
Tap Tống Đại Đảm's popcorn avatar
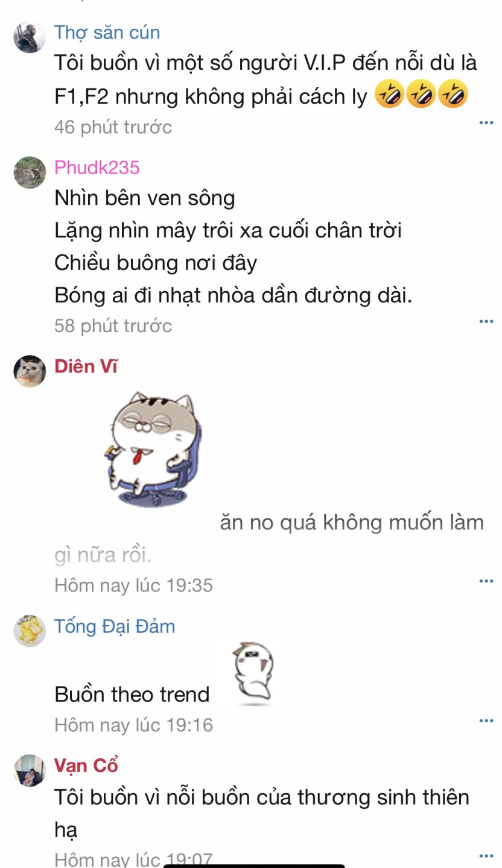point(30,631)
